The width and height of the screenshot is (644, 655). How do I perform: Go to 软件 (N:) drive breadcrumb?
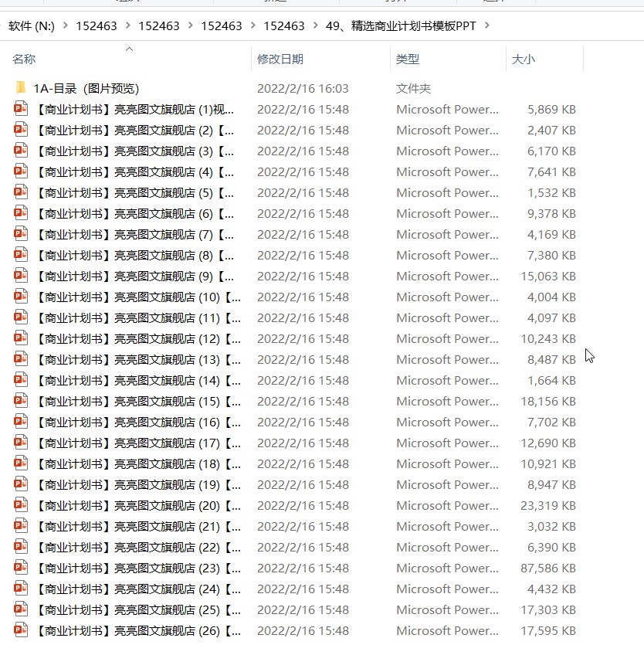[32, 26]
